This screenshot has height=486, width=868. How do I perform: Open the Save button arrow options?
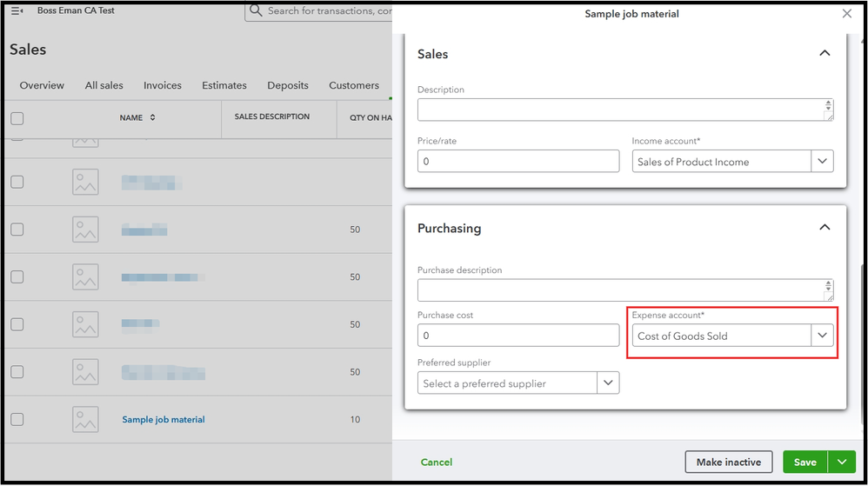(x=841, y=463)
